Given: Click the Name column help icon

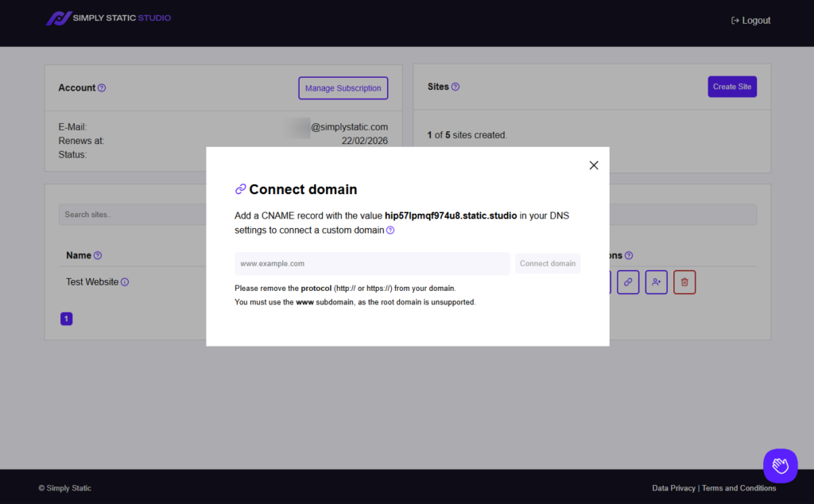Looking at the screenshot, I should pyautogui.click(x=98, y=255).
